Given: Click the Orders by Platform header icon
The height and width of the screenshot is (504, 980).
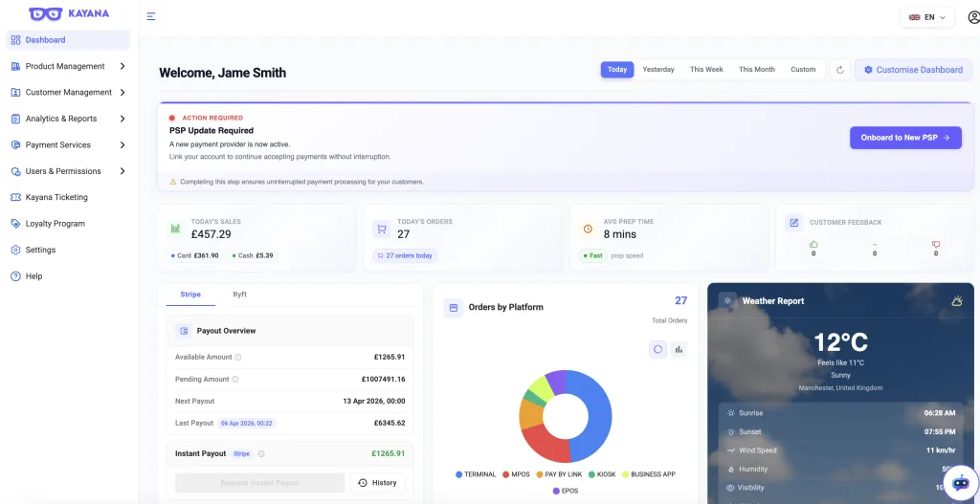Looking at the screenshot, I should click(454, 308).
